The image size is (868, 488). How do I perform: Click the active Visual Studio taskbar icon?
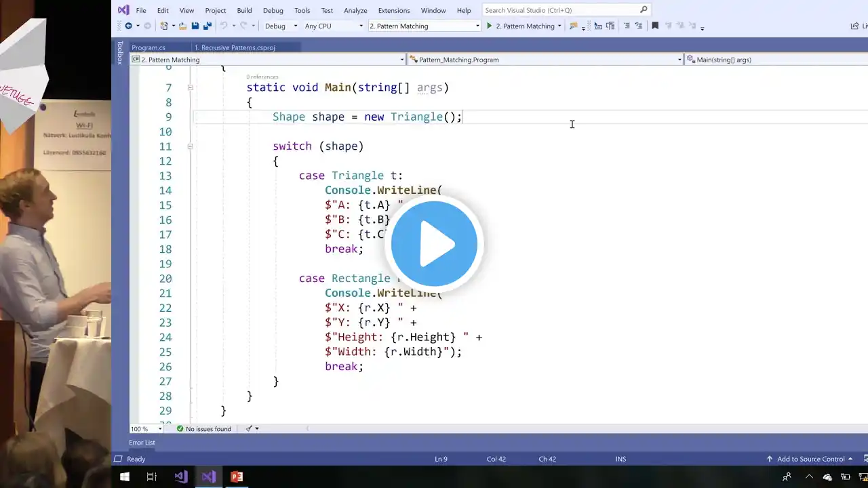(208, 477)
